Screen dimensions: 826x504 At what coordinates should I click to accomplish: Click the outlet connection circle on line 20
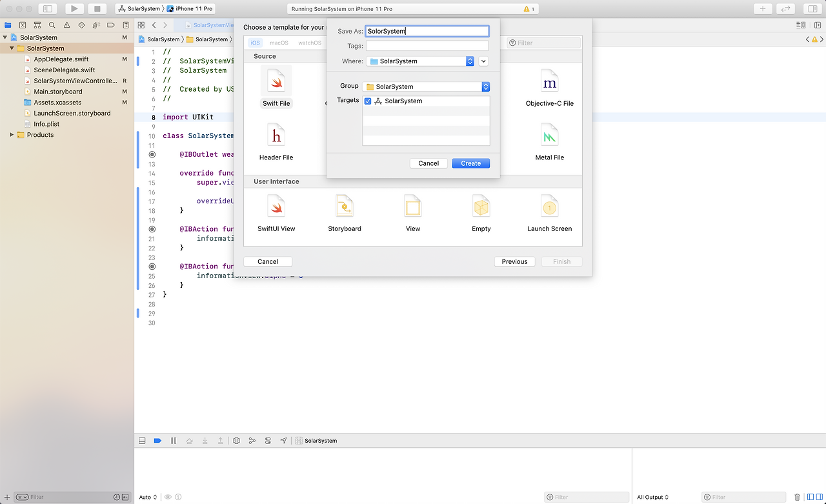(152, 229)
